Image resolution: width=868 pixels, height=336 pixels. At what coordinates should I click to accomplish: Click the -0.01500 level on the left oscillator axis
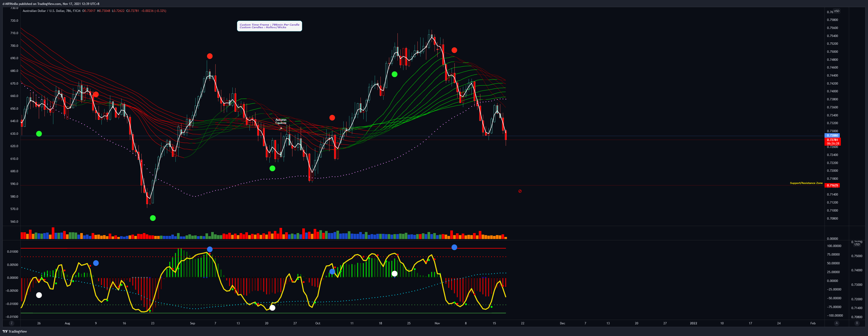[x=12, y=317]
